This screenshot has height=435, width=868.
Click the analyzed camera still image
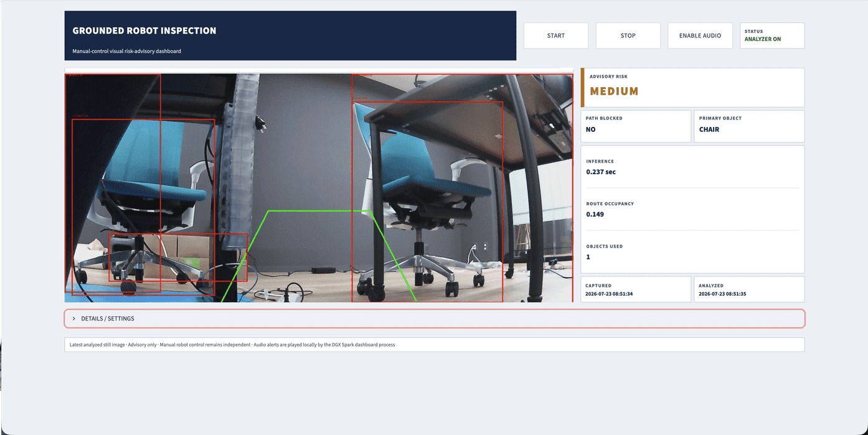[x=318, y=187]
